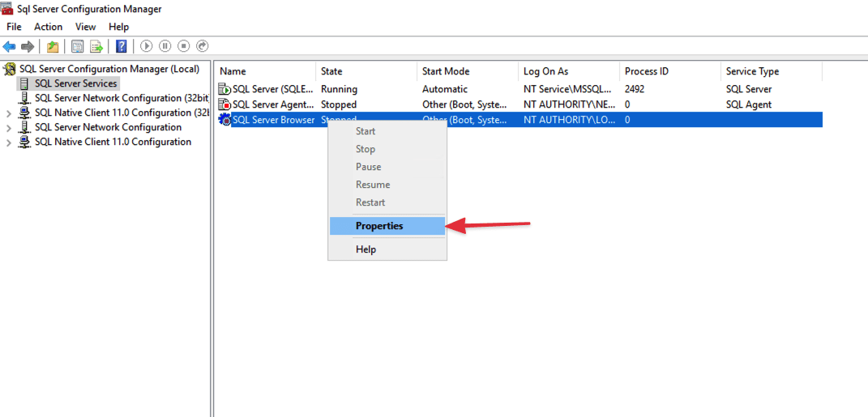Image resolution: width=868 pixels, height=417 pixels.
Task: Open the Action menu
Action: [x=48, y=27]
